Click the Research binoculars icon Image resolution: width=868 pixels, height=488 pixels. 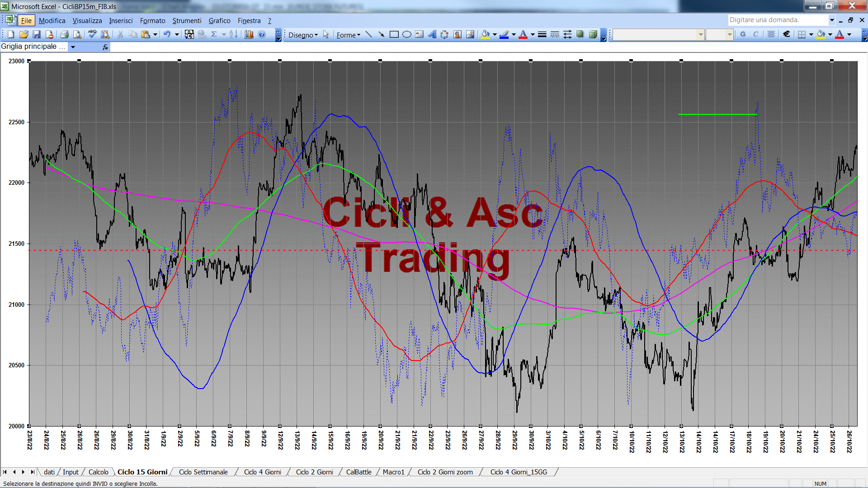105,34
